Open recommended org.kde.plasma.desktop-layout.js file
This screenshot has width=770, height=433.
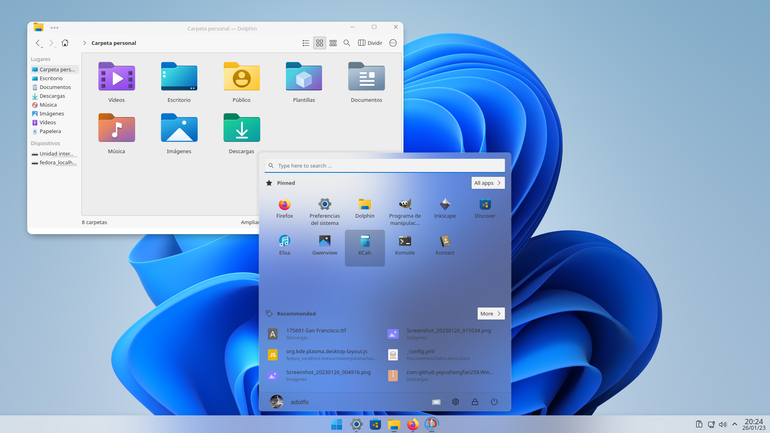pyautogui.click(x=324, y=354)
